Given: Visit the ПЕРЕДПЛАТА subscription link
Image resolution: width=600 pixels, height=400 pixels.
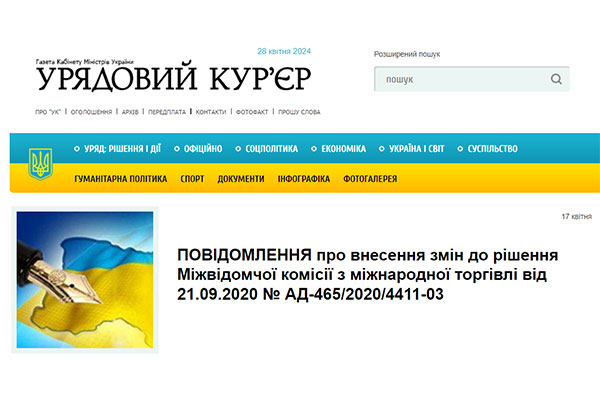Looking at the screenshot, I should point(167,112).
